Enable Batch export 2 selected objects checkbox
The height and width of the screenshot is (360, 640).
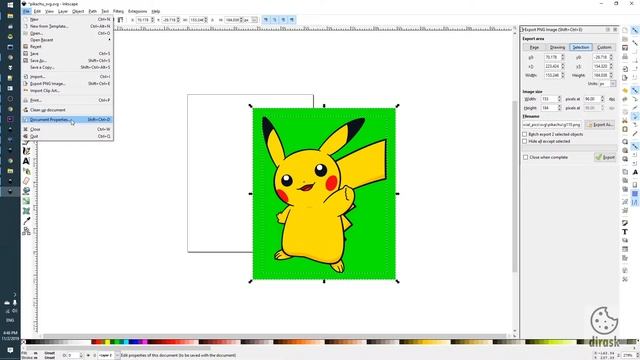click(525, 134)
